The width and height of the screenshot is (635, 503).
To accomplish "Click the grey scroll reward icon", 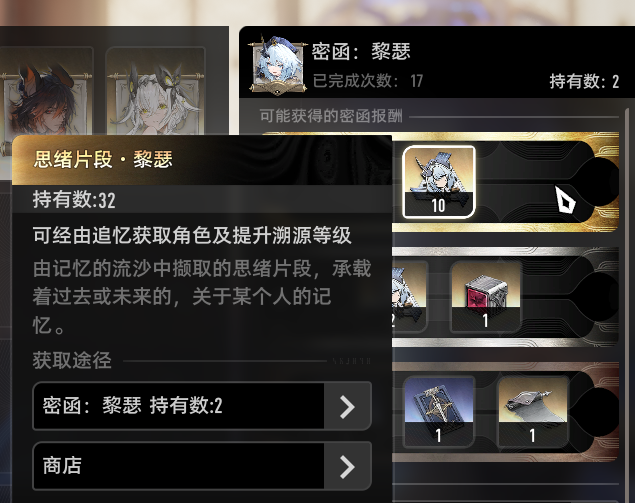I will [532, 411].
